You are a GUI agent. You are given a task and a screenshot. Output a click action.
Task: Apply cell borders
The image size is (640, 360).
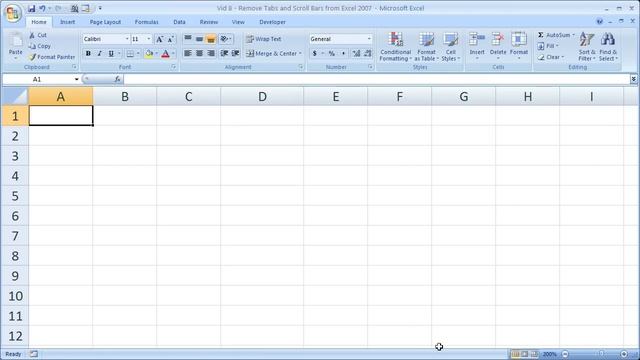[130, 53]
